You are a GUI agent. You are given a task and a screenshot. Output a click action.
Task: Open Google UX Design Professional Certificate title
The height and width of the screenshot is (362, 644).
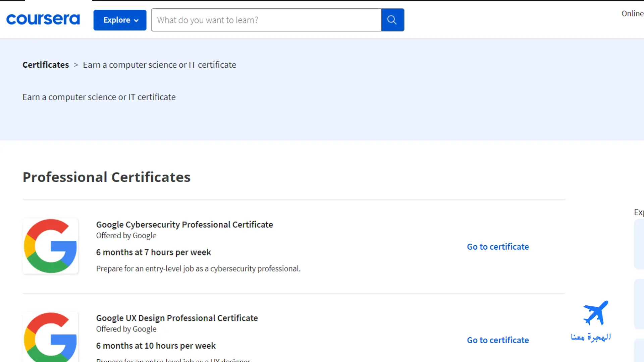[177, 318]
